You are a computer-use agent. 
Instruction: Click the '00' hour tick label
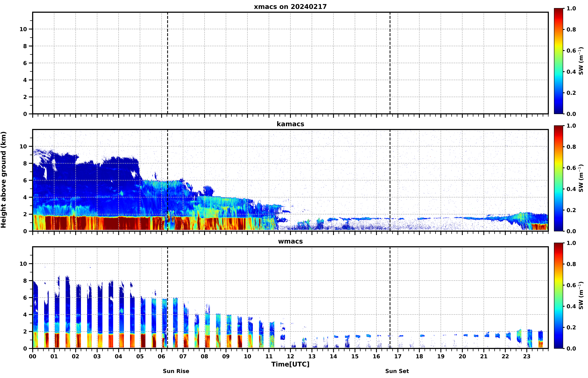[33, 356]
